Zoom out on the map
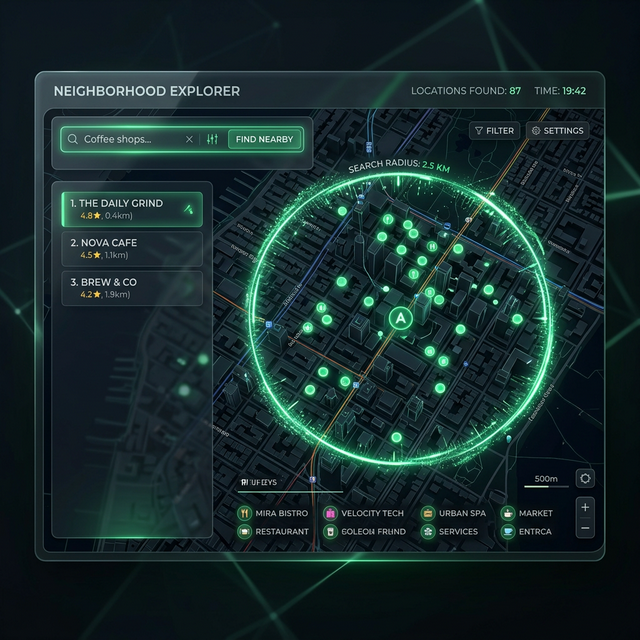640x640 pixels. [585, 528]
